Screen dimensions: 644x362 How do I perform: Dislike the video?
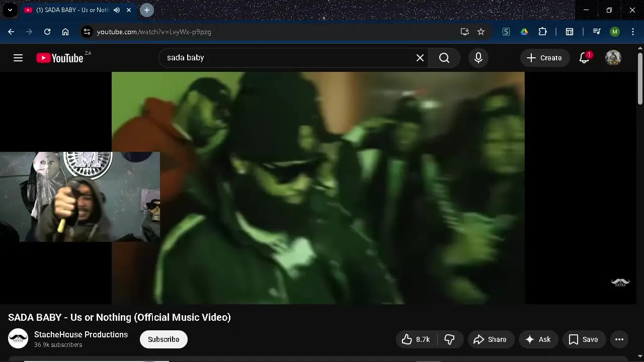(x=450, y=339)
